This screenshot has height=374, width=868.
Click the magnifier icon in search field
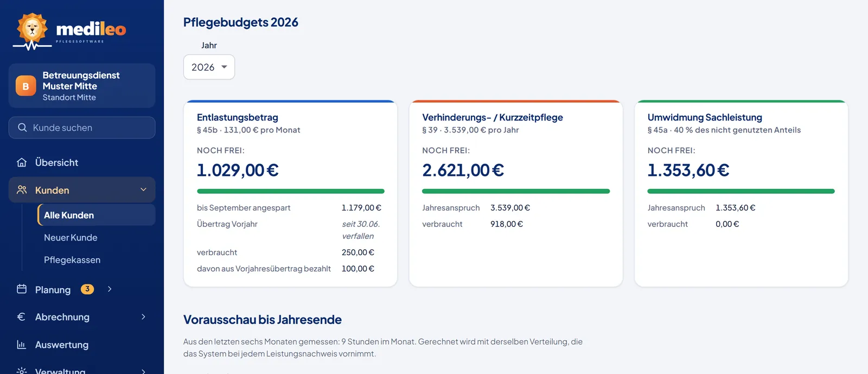22,128
